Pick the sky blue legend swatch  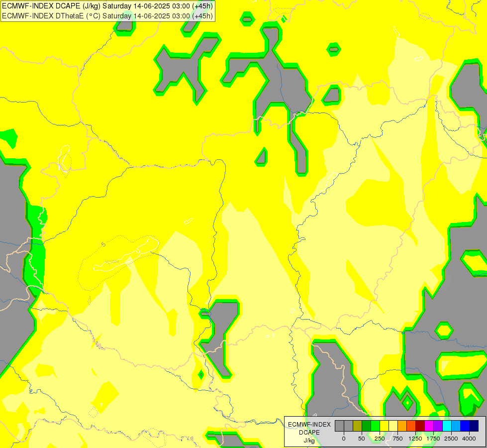[456, 426]
